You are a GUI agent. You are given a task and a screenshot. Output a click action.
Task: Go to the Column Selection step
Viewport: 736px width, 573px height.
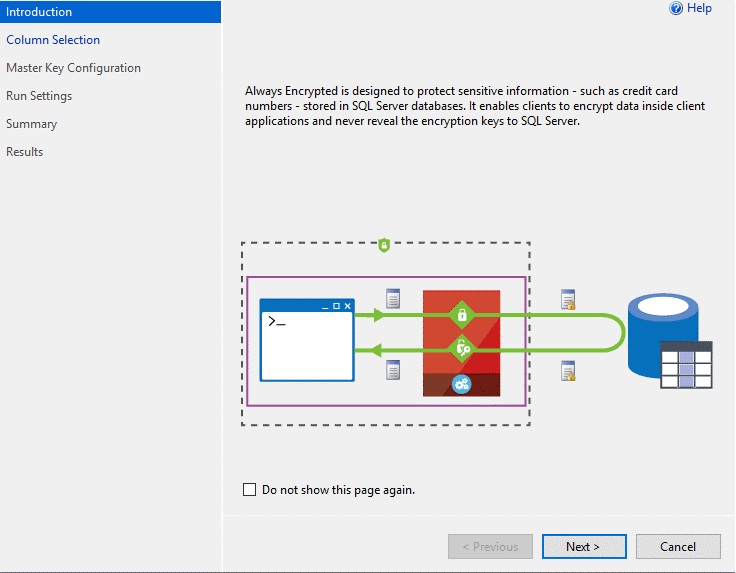[x=53, y=40]
